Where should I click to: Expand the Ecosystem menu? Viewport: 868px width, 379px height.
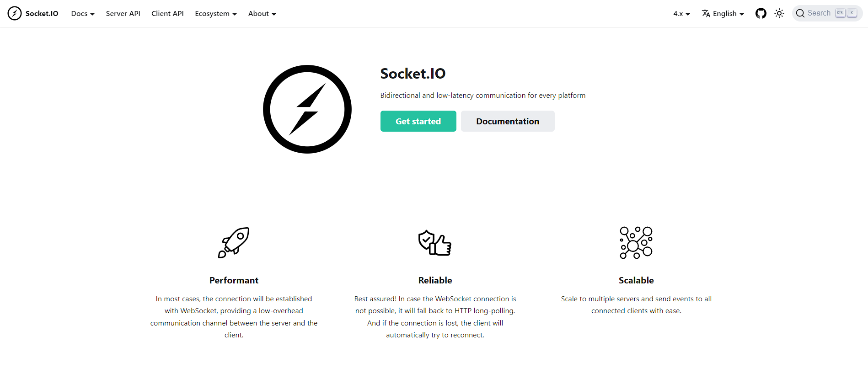point(215,13)
